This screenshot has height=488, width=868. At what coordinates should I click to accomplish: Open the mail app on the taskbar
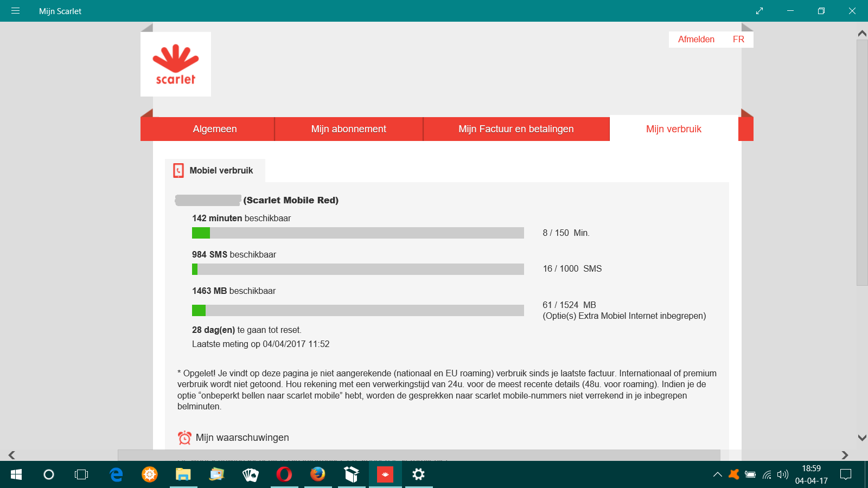click(x=217, y=474)
